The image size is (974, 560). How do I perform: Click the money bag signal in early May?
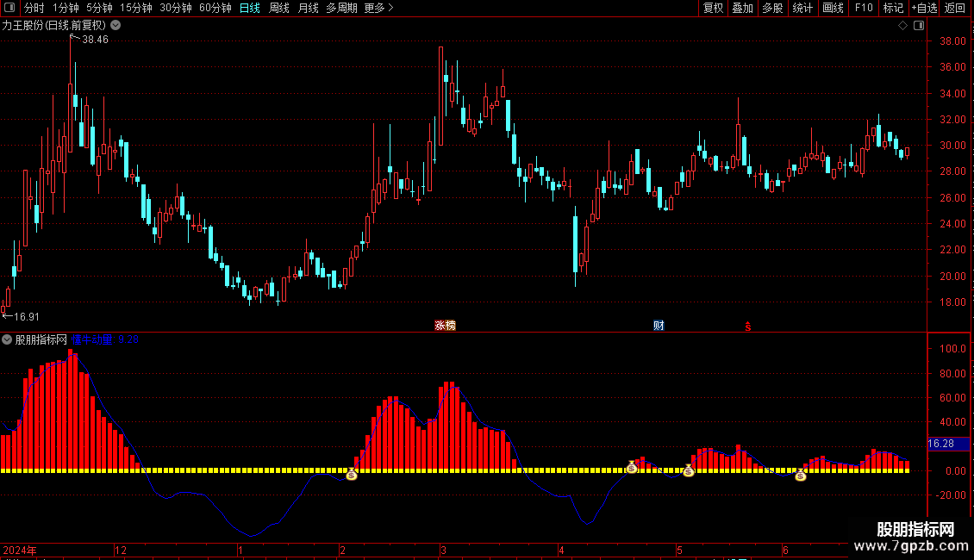point(688,470)
